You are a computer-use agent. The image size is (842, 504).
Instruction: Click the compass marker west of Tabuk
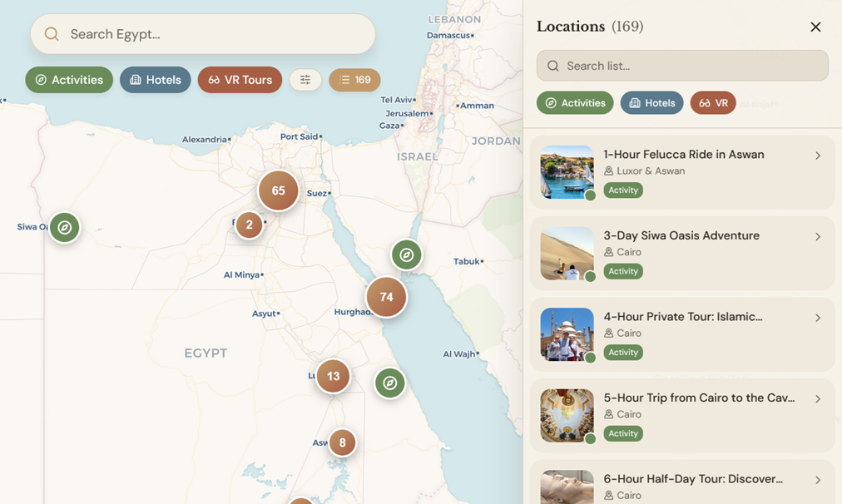(x=406, y=254)
